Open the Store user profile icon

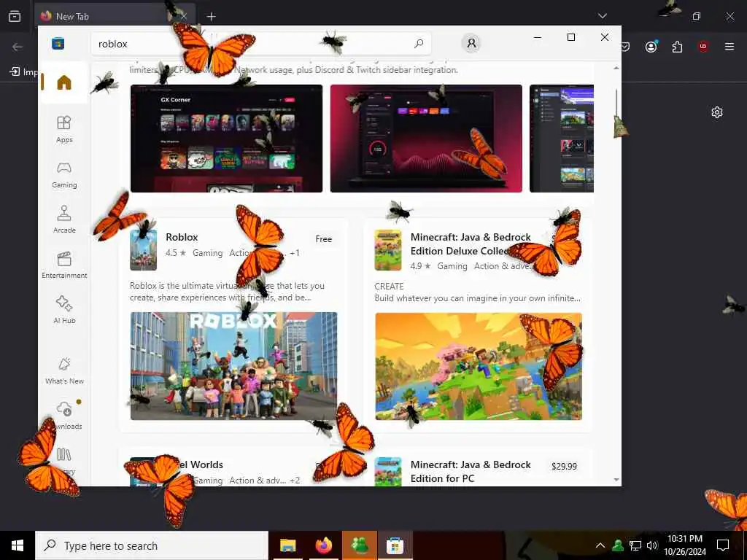[471, 43]
